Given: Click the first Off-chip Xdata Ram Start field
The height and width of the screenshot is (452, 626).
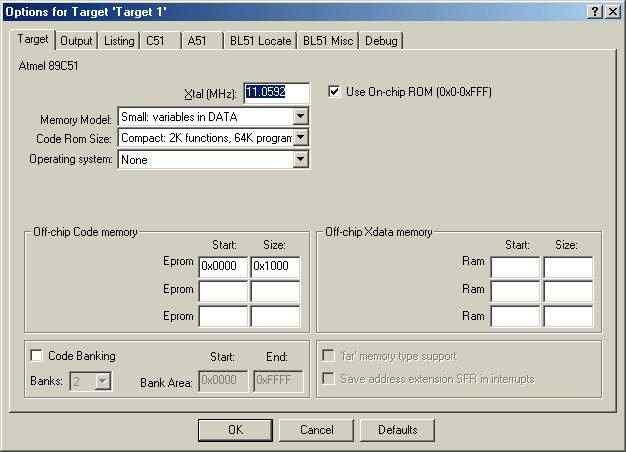Looking at the screenshot, I should click(514, 267).
